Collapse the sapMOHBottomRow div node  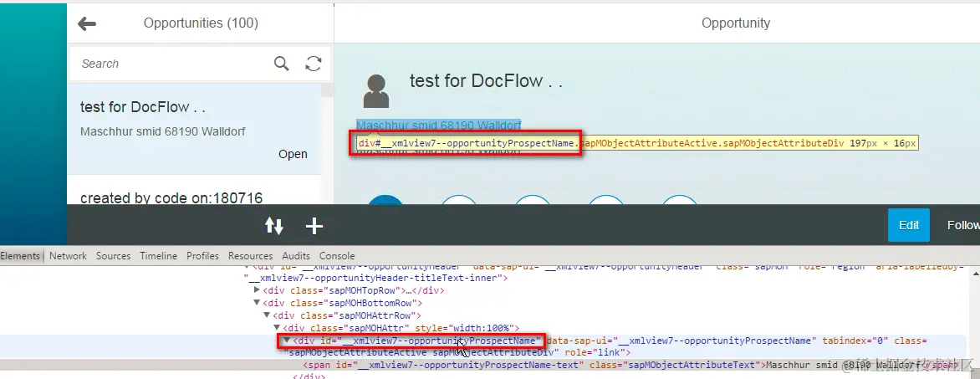[257, 303]
